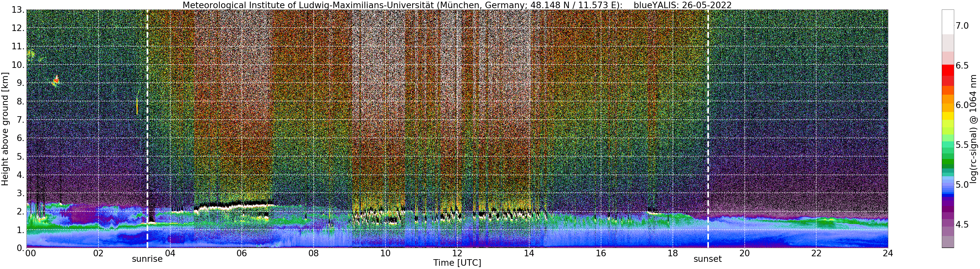
Task: Click the red cloud spot near 9 km after midnight
Action: (x=56, y=80)
